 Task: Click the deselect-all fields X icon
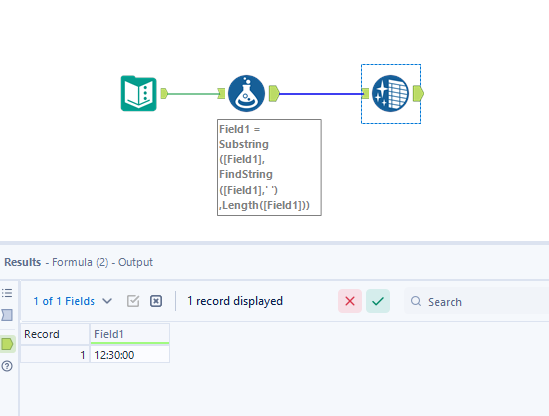[156, 301]
